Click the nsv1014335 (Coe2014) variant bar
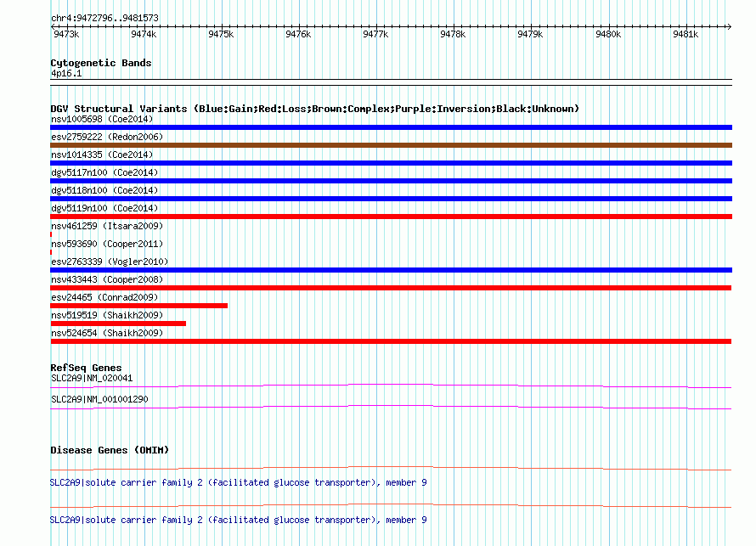The height and width of the screenshot is (546, 756). tap(391, 163)
